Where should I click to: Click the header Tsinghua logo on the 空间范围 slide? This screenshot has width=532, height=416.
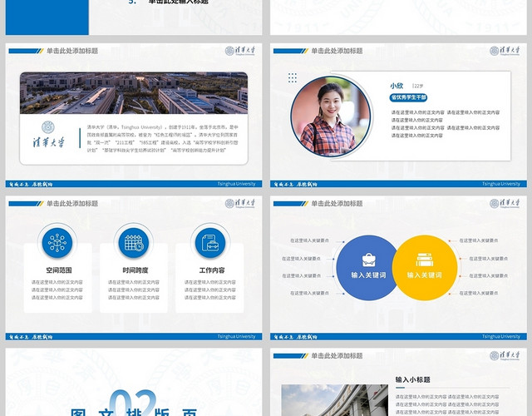click(x=240, y=203)
